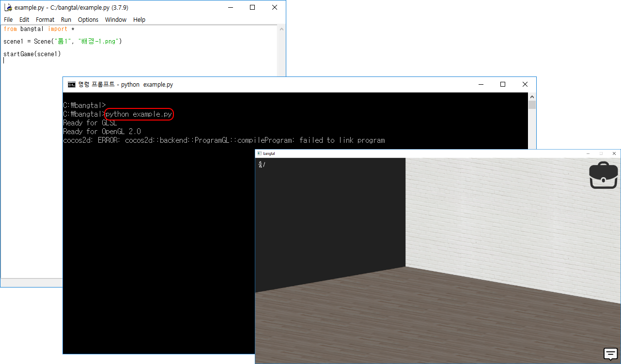Open the Edit menu

pos(24,20)
